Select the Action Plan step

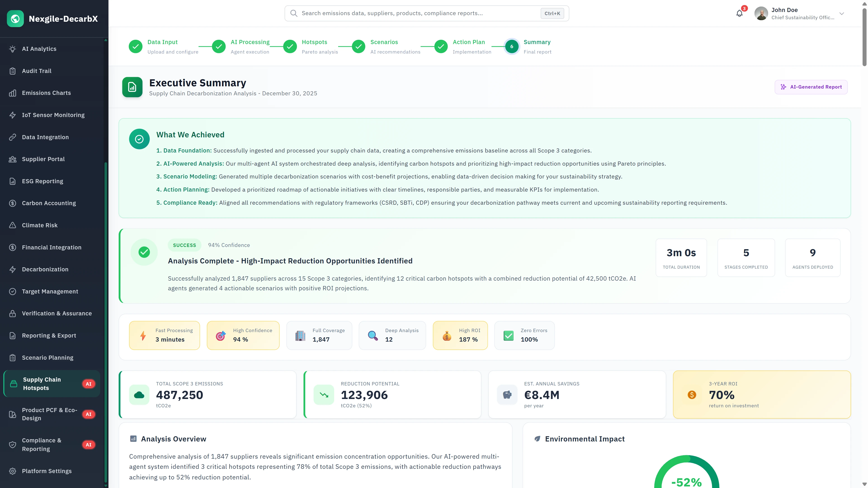tap(469, 42)
